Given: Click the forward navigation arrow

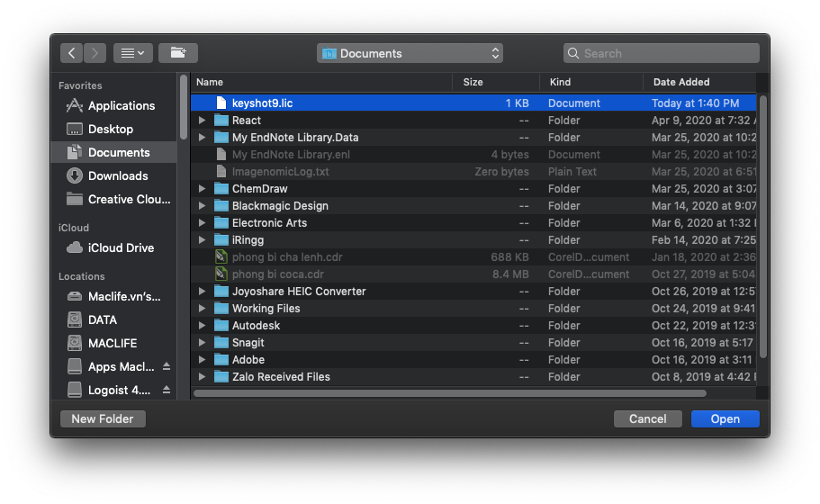Looking at the screenshot, I should 95,53.
